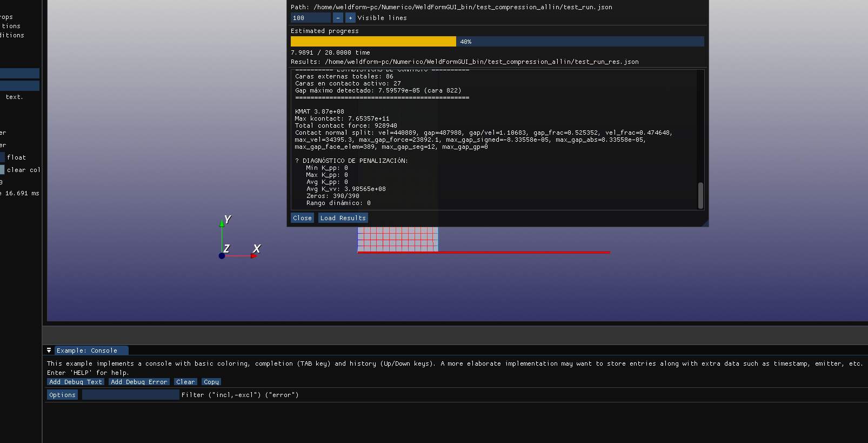Close the simulation run dialog
Image resolution: width=868 pixels, height=443 pixels.
(x=302, y=218)
